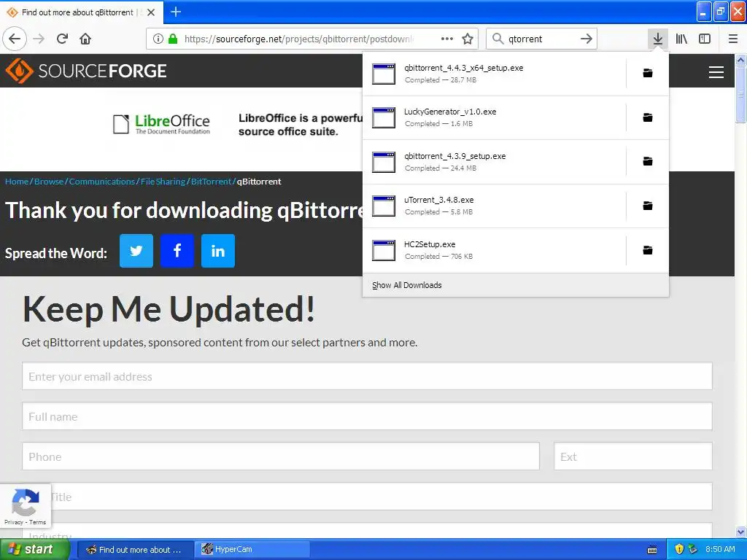
Task: Focus the Full name field
Action: point(367,416)
